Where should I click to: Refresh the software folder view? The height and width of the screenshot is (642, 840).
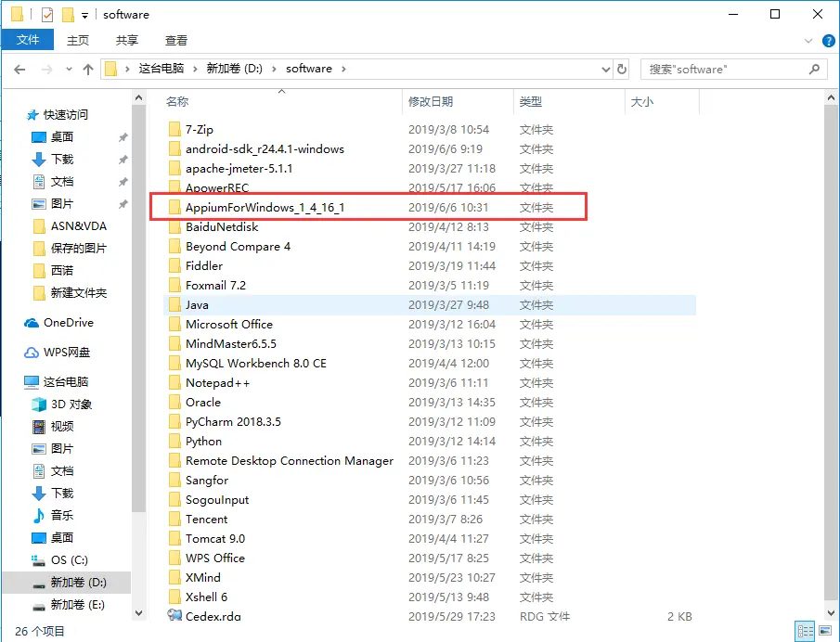[622, 69]
